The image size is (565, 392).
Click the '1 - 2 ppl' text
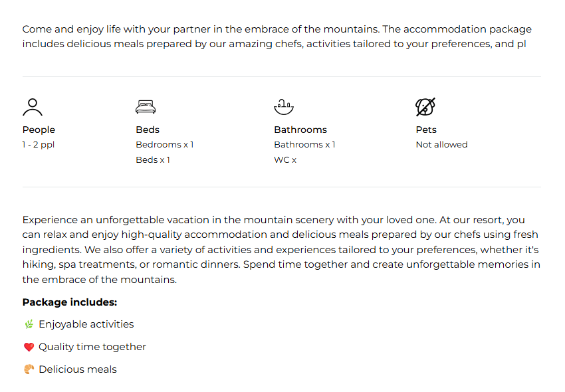pos(38,145)
